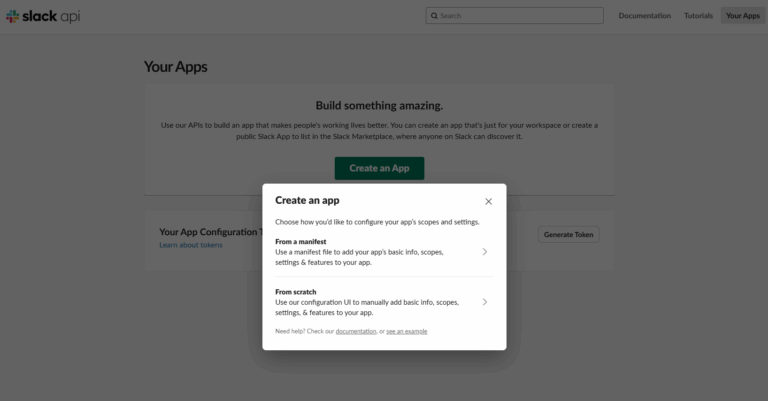The height and width of the screenshot is (401, 768).
Task: Click the search magnifier icon
Action: coord(434,16)
